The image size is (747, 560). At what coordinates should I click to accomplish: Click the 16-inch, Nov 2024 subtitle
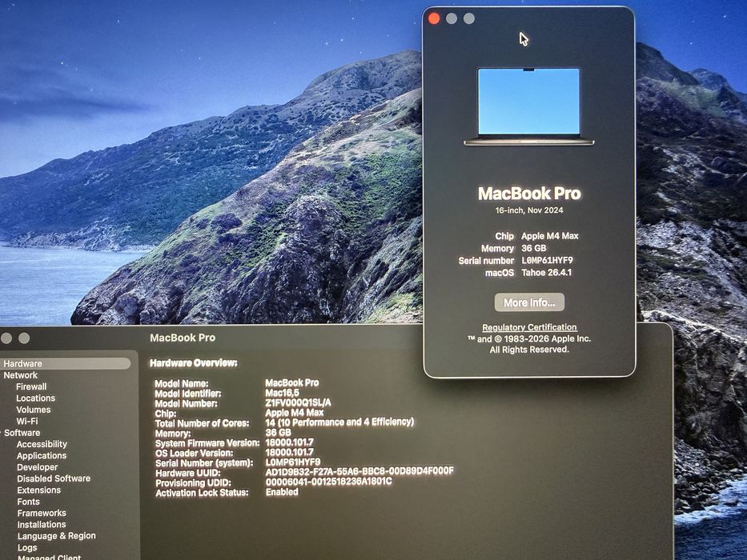click(528, 210)
